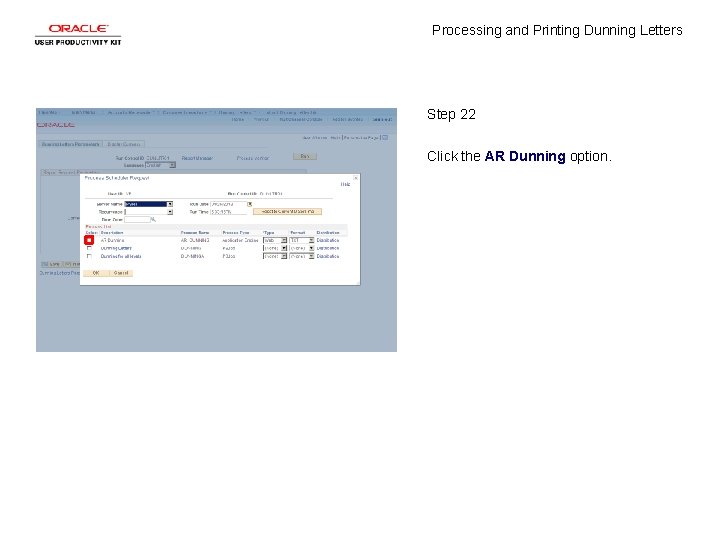This screenshot has width=720, height=540.
Task: Open the Server Name dropdown
Action: [x=148, y=204]
